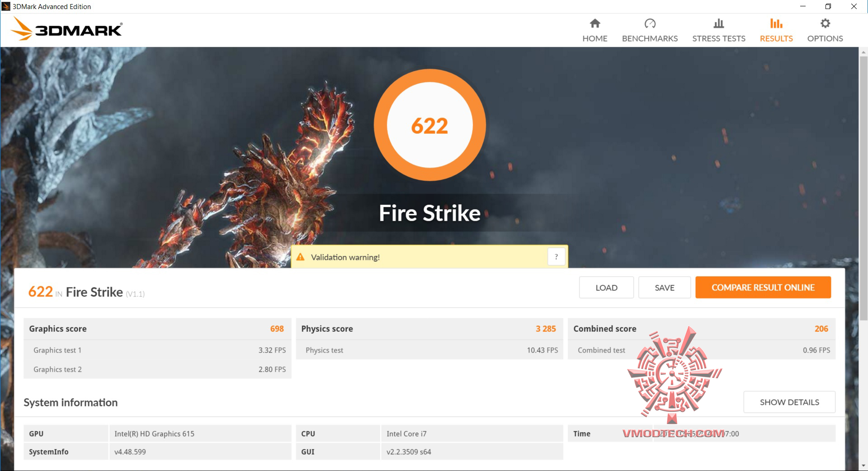The height and width of the screenshot is (471, 868).
Task: Select the OPTIONS menu label
Action: pyautogui.click(x=825, y=38)
